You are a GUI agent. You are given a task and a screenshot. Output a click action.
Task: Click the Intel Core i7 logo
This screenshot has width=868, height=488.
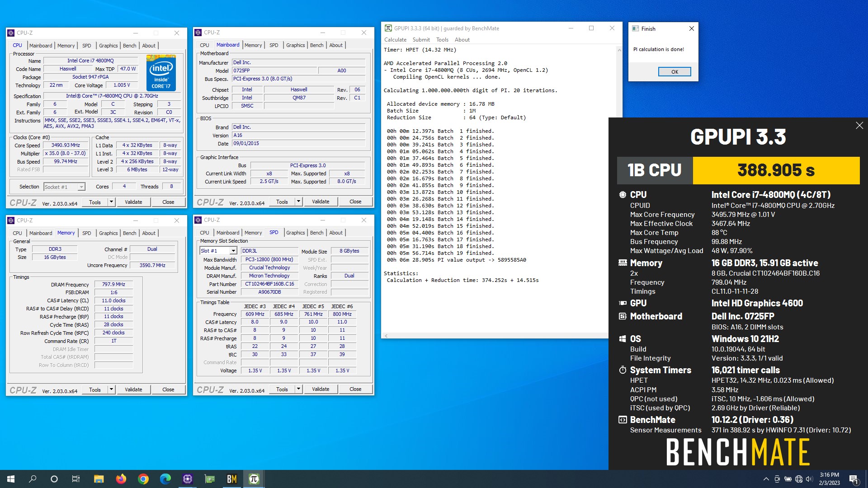tap(161, 73)
